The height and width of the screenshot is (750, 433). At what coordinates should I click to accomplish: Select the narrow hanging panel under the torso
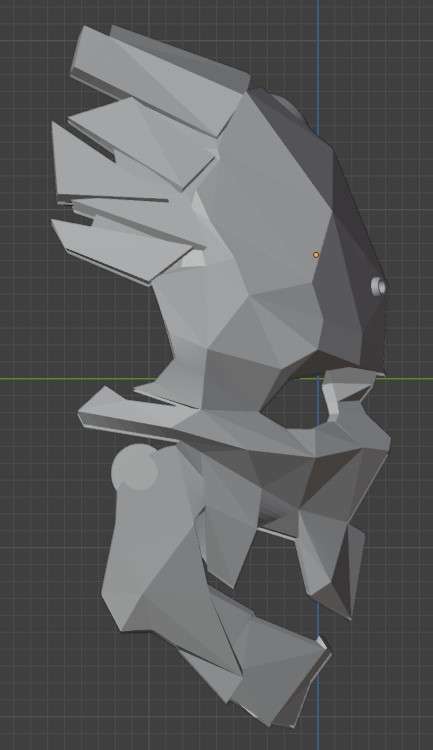(227, 543)
